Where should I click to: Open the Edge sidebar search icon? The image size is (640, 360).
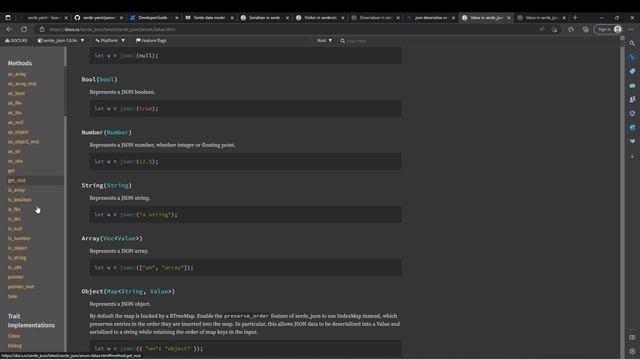tap(632, 43)
